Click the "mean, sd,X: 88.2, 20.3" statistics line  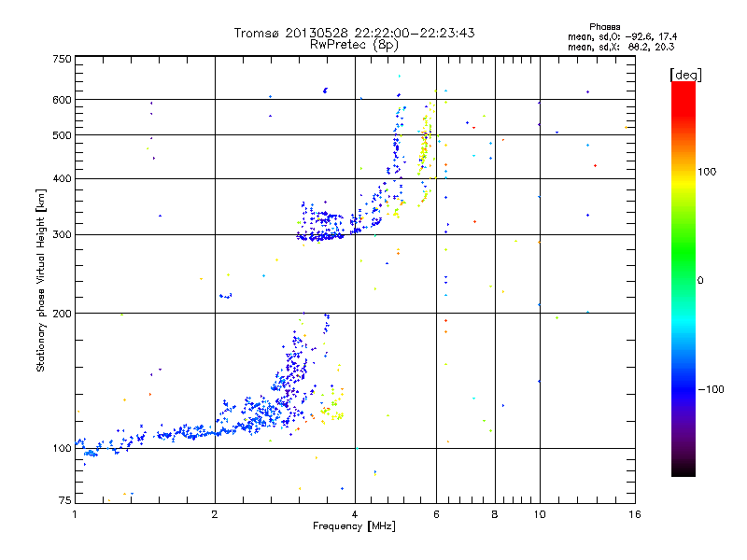tap(621, 47)
